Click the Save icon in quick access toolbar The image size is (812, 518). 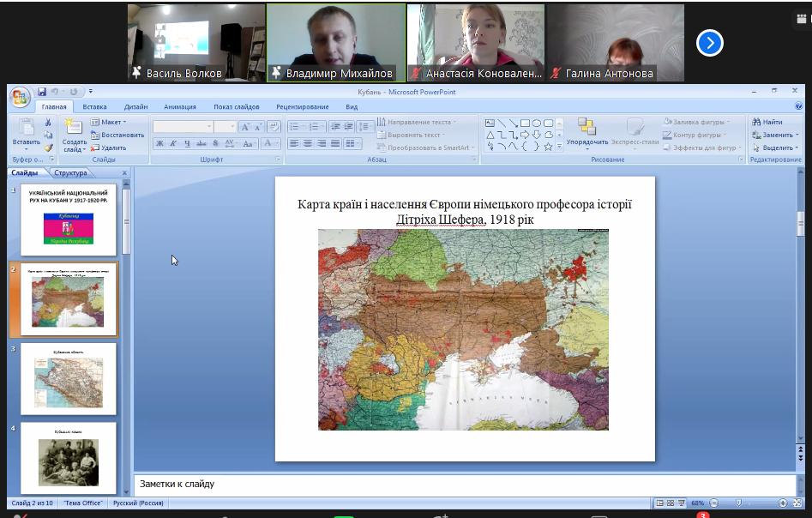pos(42,92)
